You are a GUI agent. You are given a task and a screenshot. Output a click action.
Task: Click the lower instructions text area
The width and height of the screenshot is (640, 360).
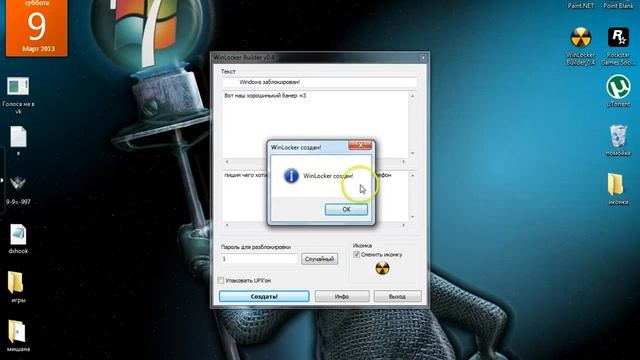click(315, 196)
